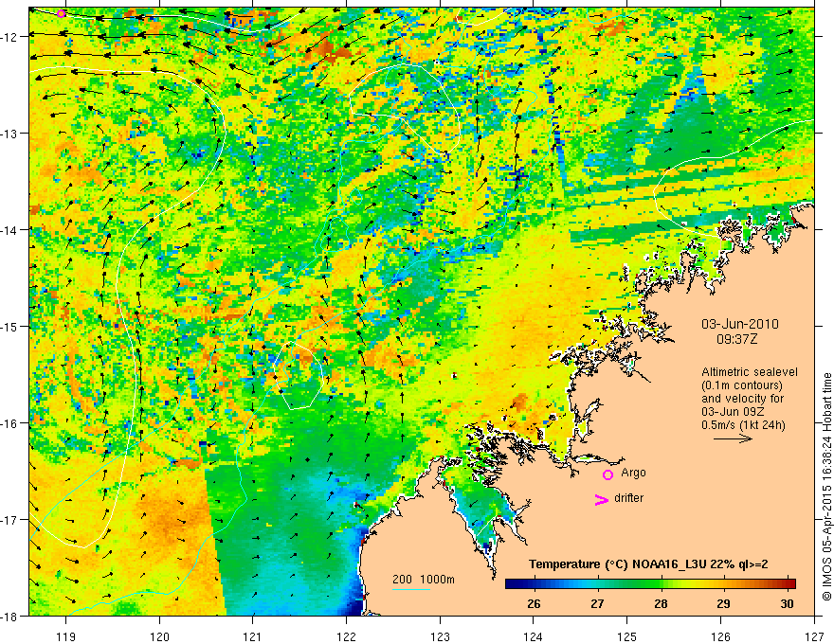Viewport: 834px width, 644px height.
Task: Click longitude label 123 on bottom axis
Action: 440,636
